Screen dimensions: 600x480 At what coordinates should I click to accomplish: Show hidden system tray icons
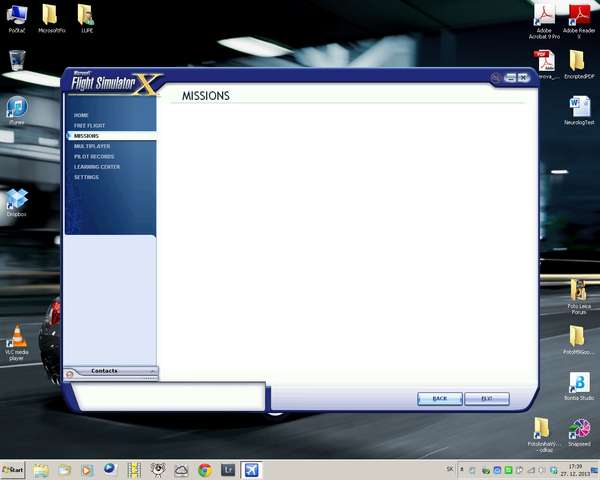point(462,470)
